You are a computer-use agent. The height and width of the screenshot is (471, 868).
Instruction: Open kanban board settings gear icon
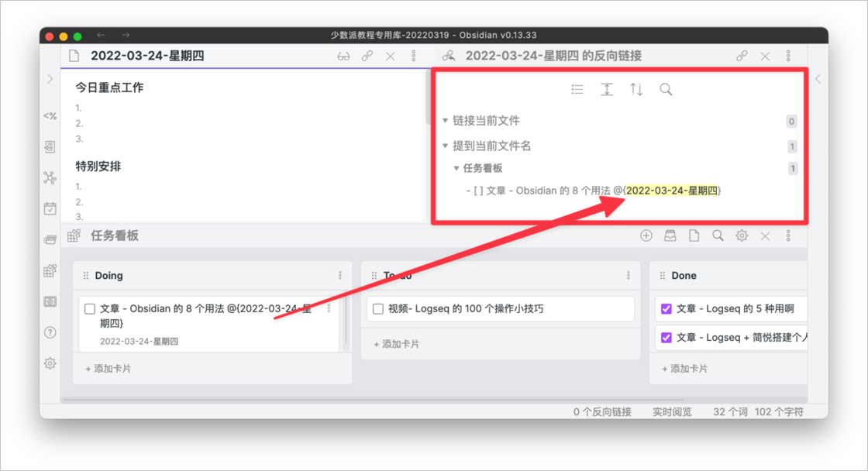click(742, 235)
